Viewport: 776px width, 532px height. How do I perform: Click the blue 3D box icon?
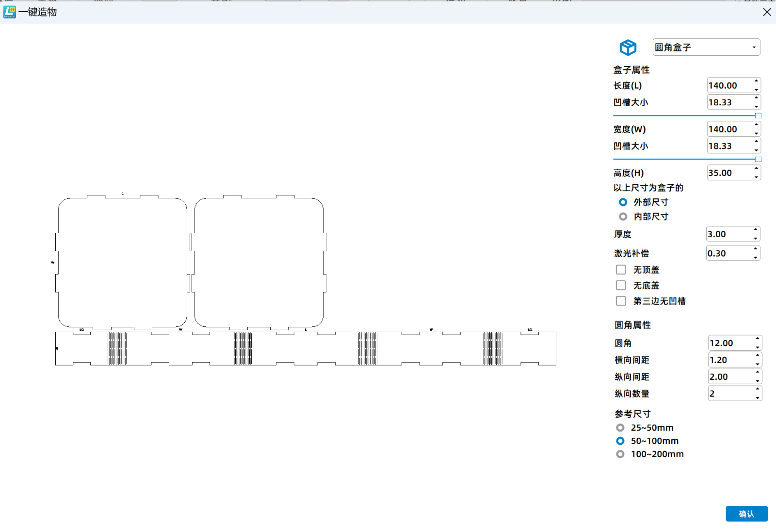coord(628,48)
